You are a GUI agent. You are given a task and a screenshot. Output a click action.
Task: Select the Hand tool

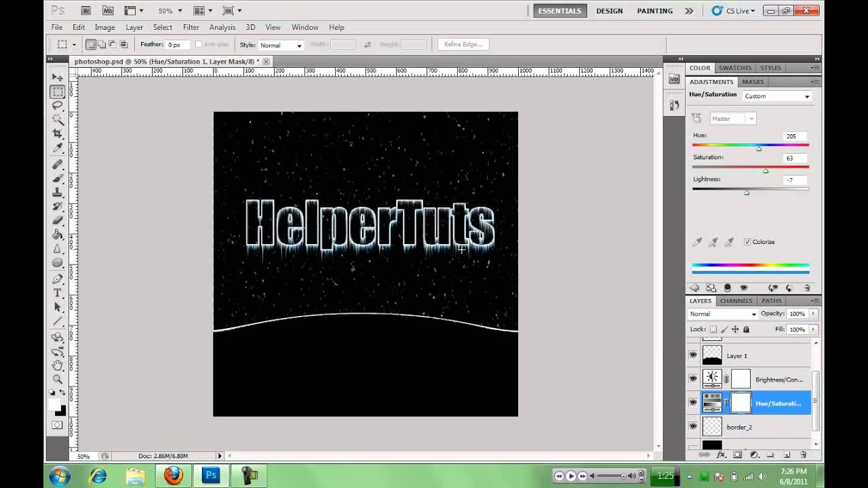[x=58, y=365]
